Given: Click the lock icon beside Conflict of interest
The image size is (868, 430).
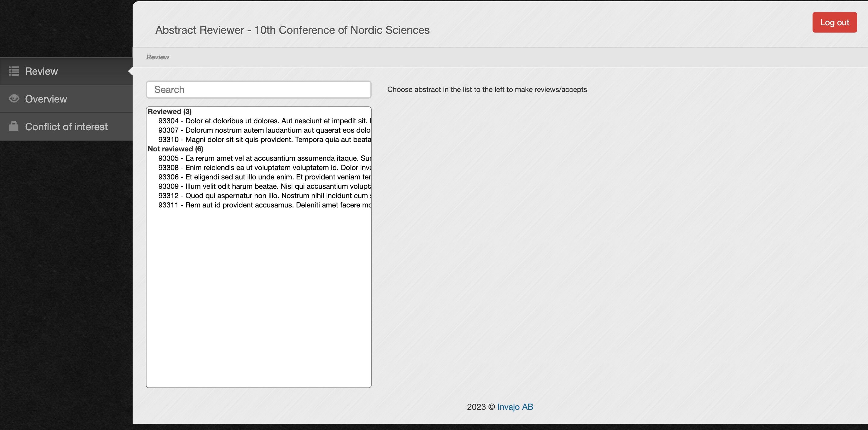Looking at the screenshot, I should click(x=14, y=126).
